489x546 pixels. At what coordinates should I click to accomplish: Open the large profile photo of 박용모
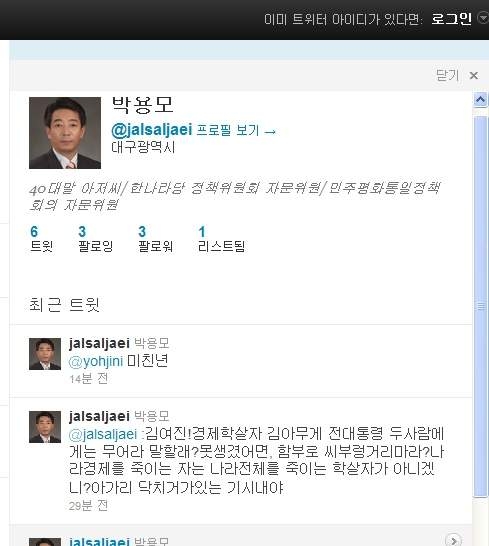tap(65, 133)
